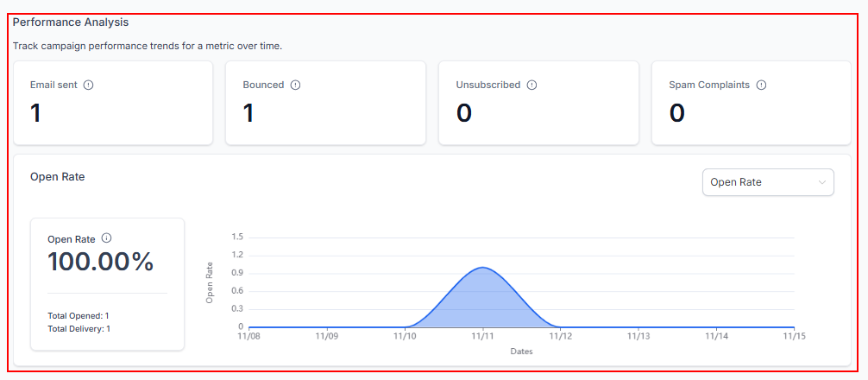Screen dimensions: 868x380
Task: Click the Total Opened text
Action: point(78,316)
